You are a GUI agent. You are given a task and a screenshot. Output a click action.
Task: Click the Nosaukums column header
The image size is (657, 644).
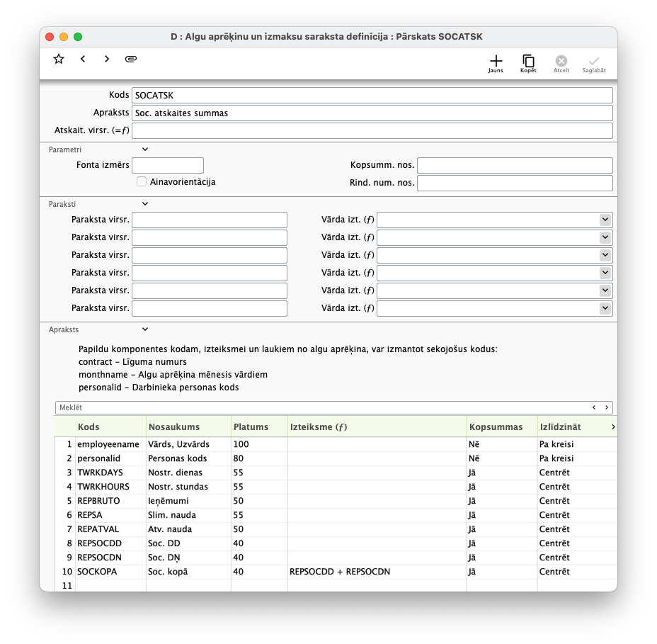188,426
